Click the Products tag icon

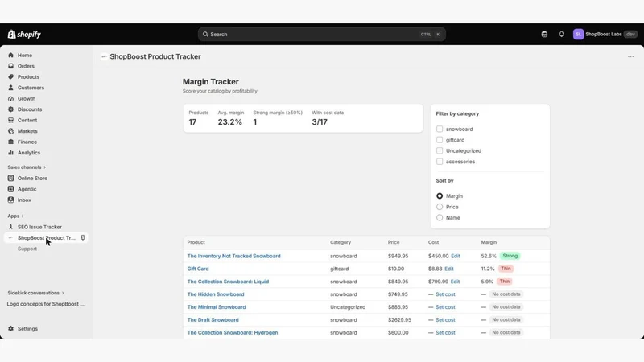coord(10,76)
